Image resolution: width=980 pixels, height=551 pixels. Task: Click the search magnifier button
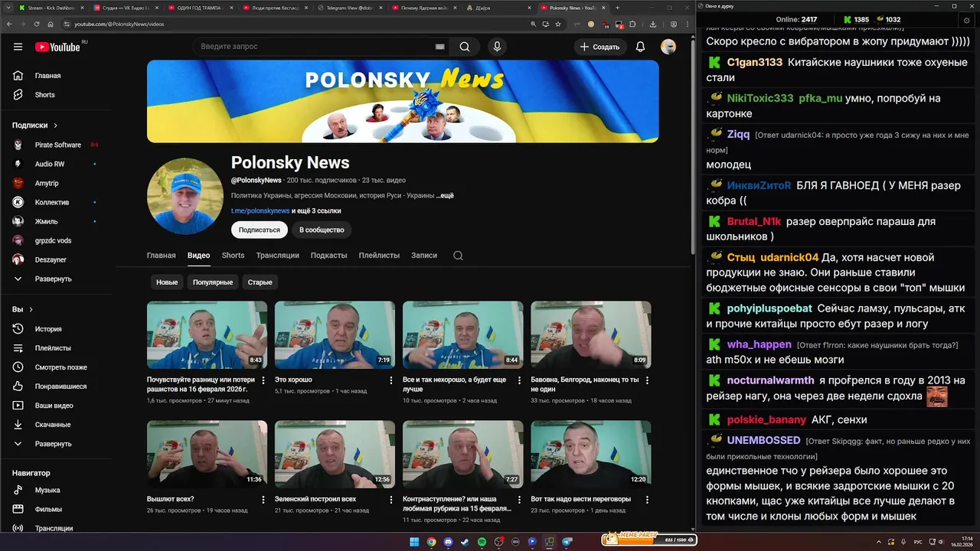[x=465, y=47]
